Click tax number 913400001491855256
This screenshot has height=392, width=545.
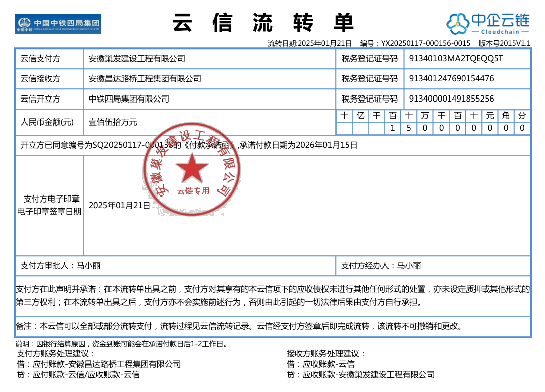click(452, 99)
